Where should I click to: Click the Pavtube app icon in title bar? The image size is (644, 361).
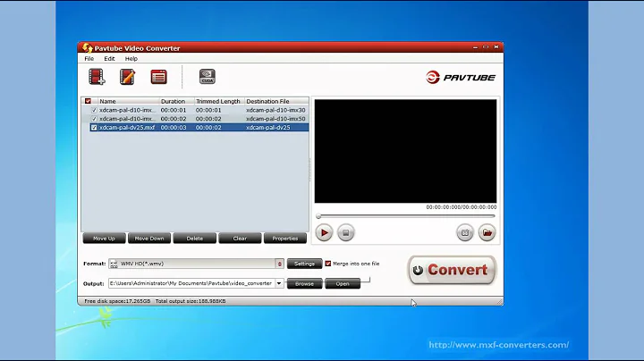click(87, 48)
